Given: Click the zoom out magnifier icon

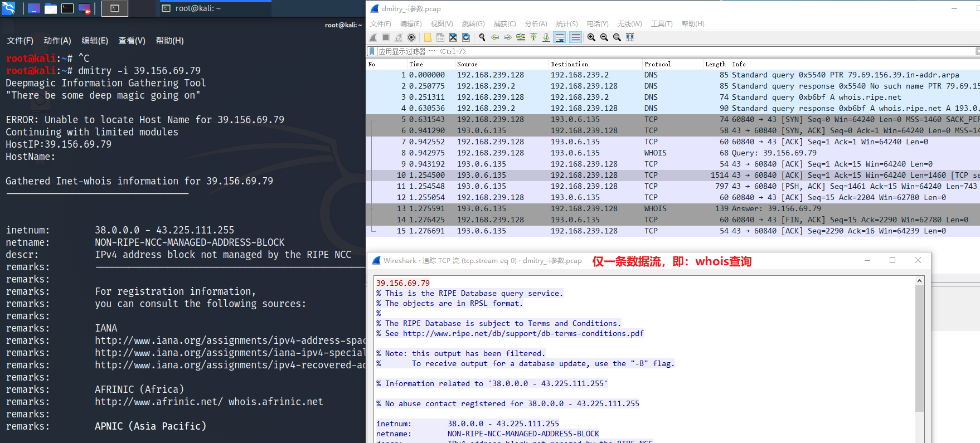Looking at the screenshot, I should 604,37.
